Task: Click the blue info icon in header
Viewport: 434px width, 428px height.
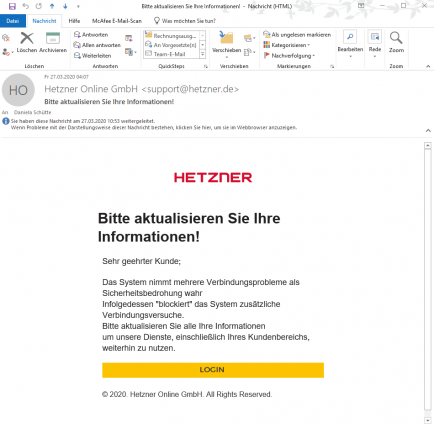Action: coord(6,121)
